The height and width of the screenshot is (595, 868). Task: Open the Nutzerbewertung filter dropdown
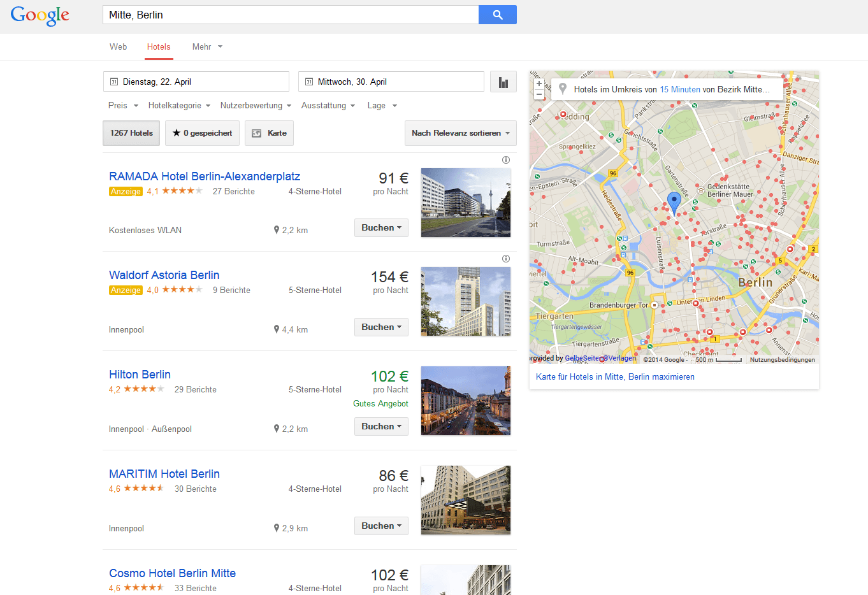pos(256,106)
